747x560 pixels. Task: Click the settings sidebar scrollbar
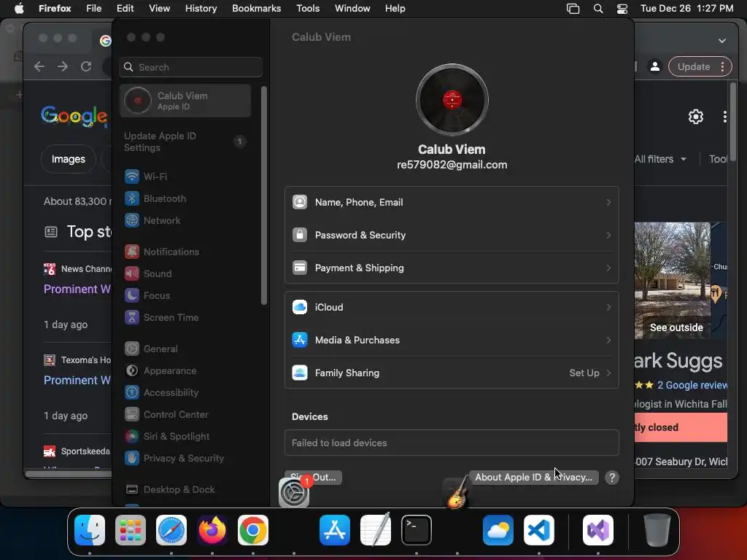point(264,195)
